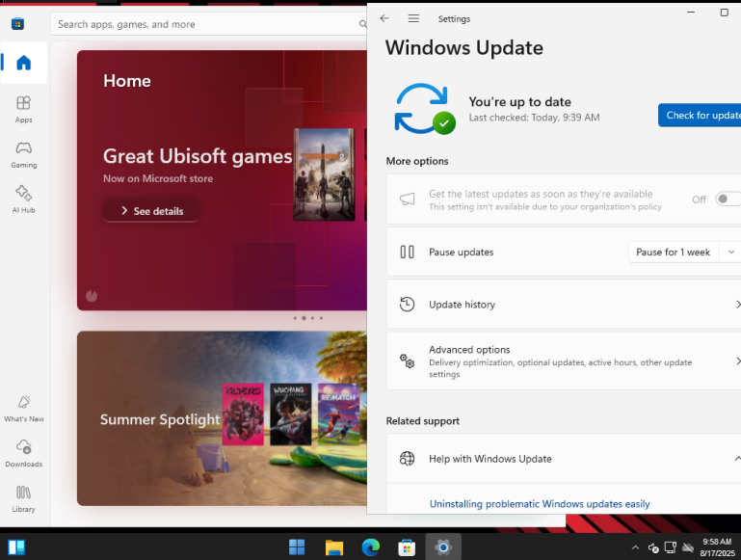
Task: Click search magnifier icon in Store
Action: [362, 24]
